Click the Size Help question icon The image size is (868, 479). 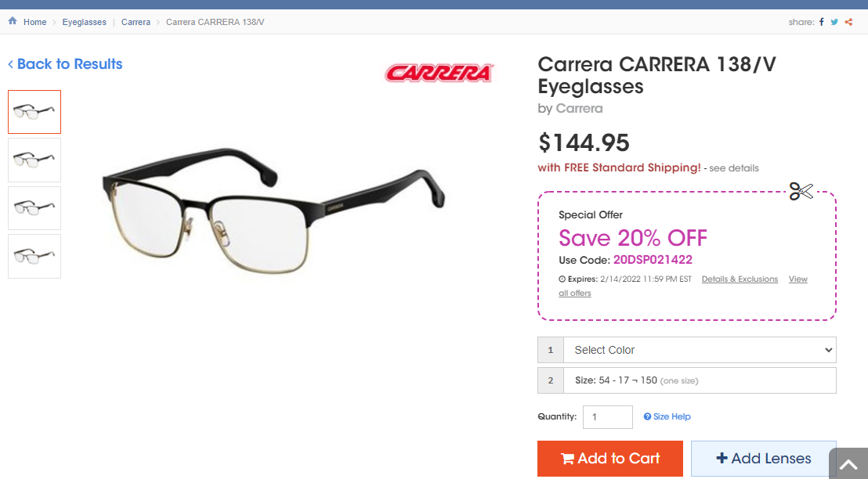coord(647,416)
